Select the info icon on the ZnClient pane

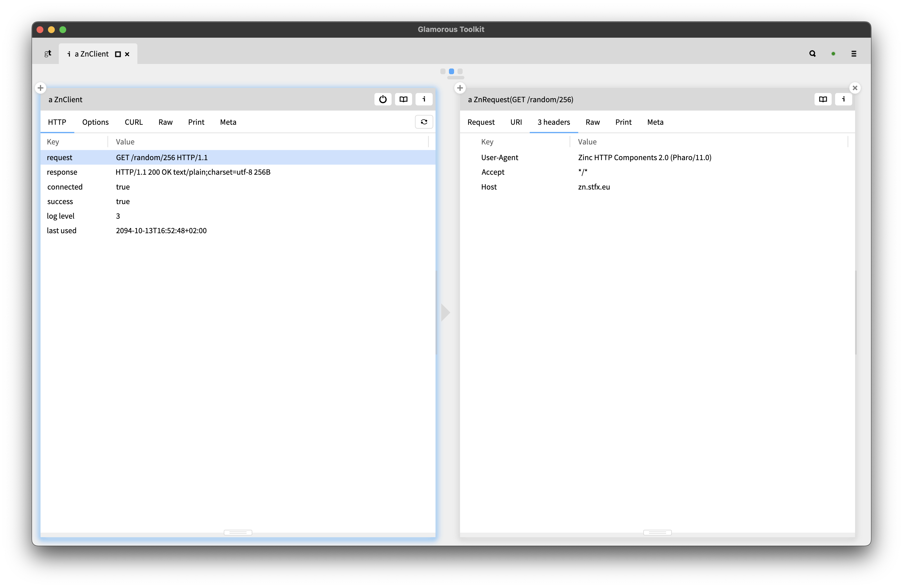(424, 99)
